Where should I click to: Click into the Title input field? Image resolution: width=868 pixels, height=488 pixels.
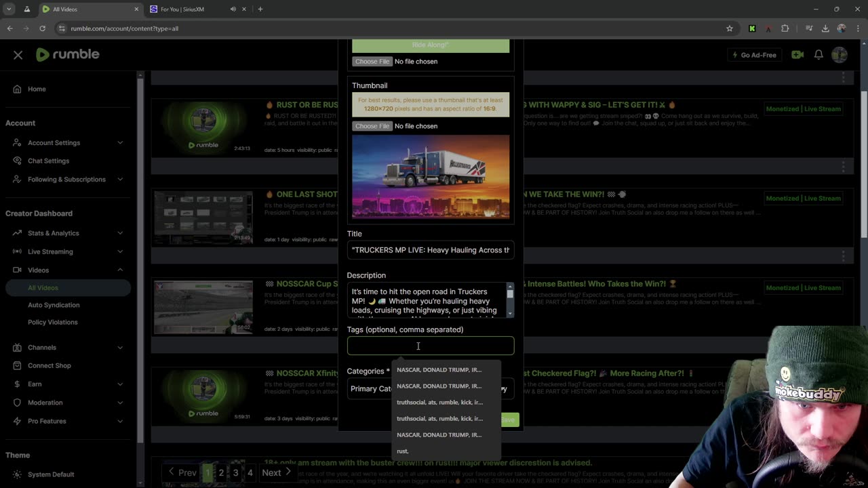431,250
